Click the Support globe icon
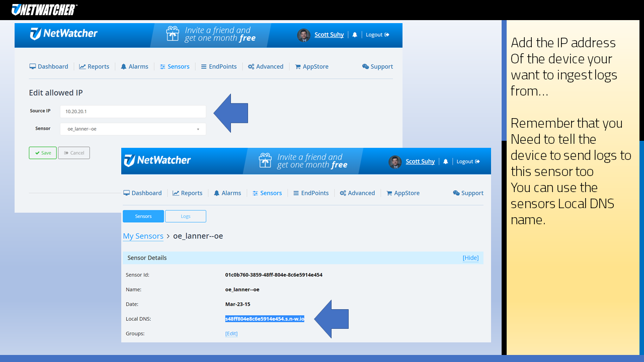644x362 pixels. 364,66
